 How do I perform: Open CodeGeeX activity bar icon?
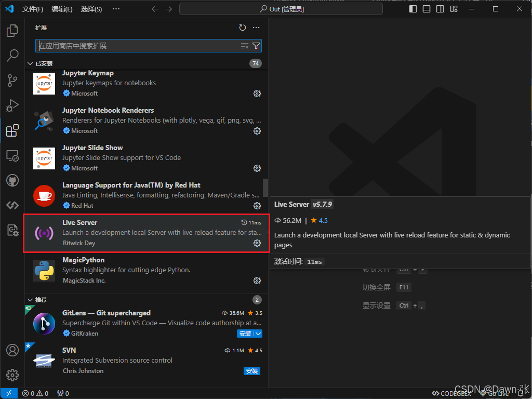click(12, 205)
